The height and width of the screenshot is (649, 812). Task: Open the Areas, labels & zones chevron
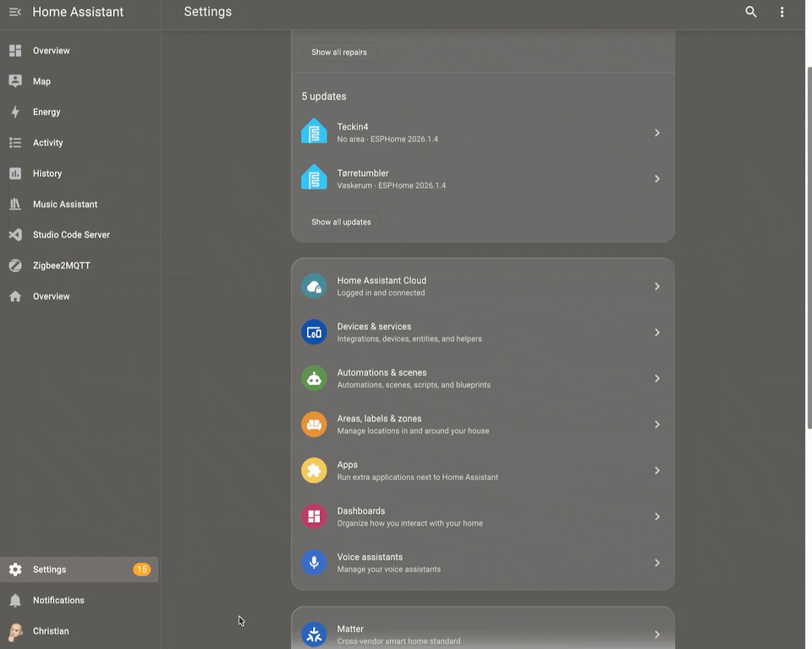[656, 425]
